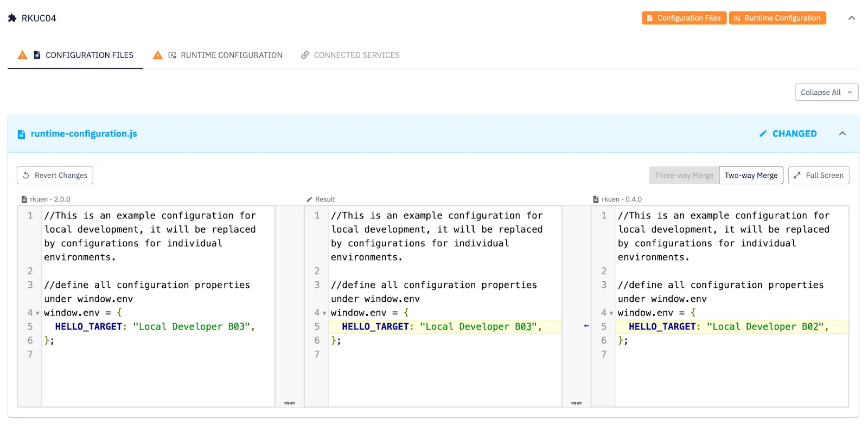Fold line 4 in rkuen 0.4.0 pane
This screenshot has width=868, height=426.
coord(611,313)
